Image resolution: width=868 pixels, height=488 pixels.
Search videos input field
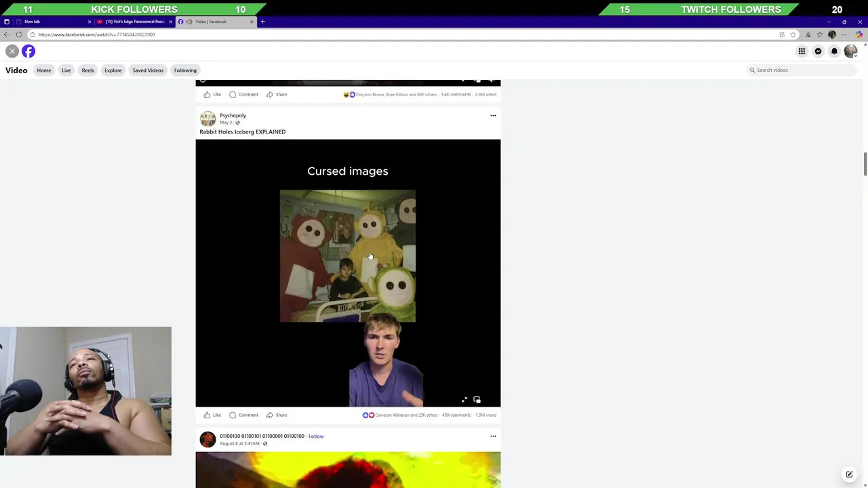pyautogui.click(x=803, y=70)
